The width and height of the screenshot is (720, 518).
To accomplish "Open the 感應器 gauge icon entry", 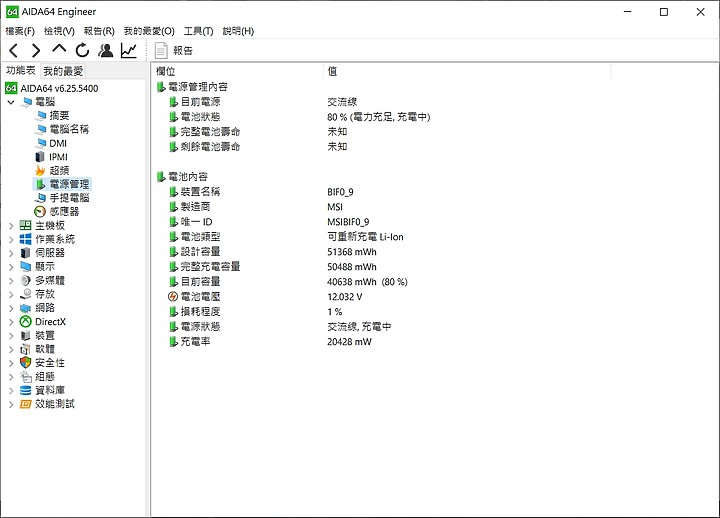I will pos(40,212).
